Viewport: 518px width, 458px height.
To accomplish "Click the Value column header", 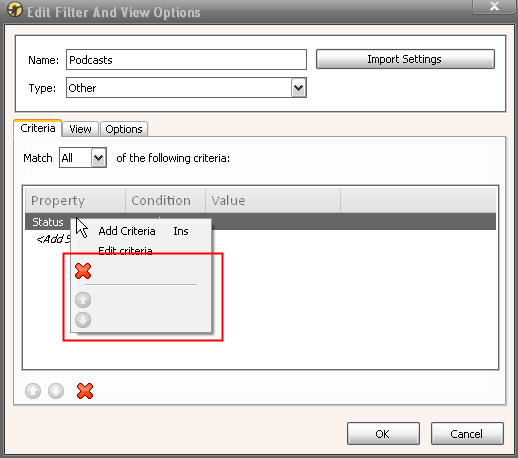I will 273,200.
